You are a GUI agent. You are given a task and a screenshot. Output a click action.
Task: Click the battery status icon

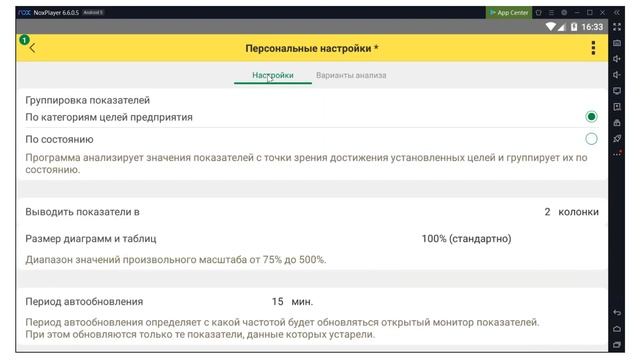click(574, 27)
